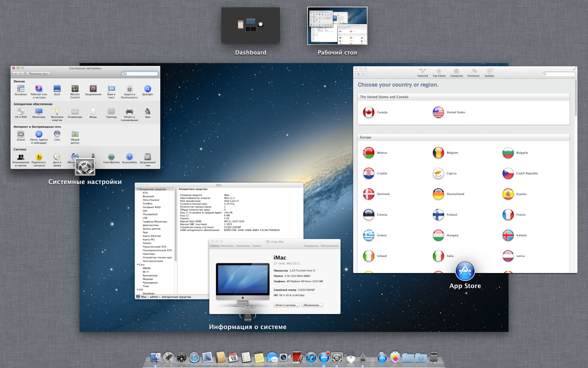
Task: Open Печать и сканирование printer icon
Action: tap(129, 114)
